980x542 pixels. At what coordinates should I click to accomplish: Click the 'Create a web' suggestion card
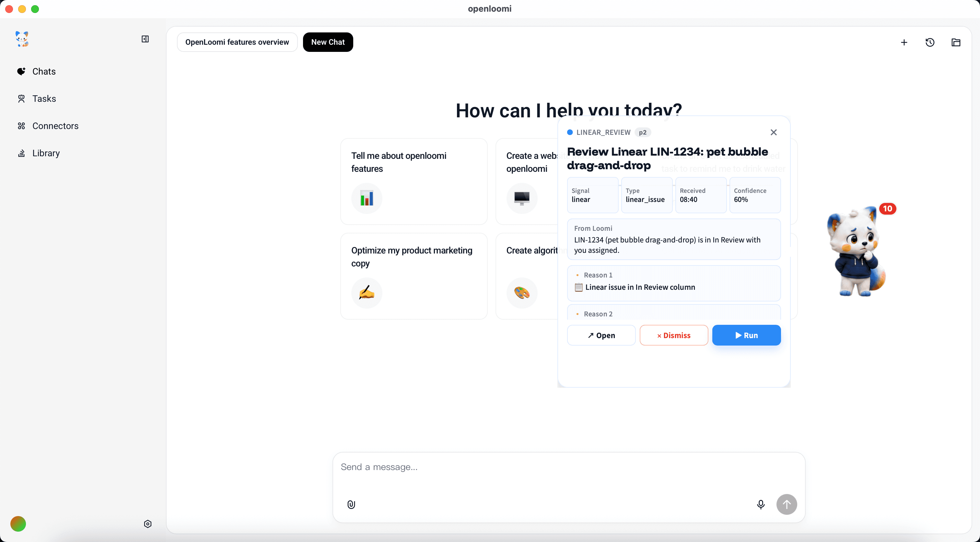(x=527, y=181)
